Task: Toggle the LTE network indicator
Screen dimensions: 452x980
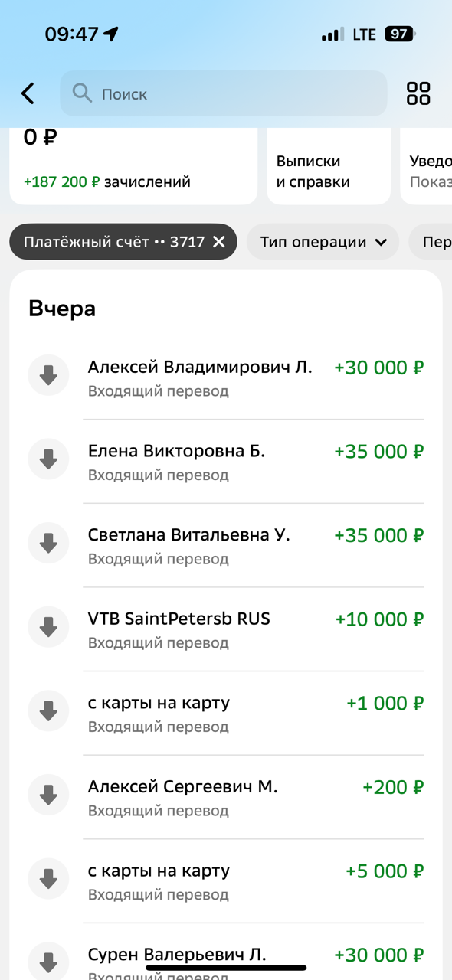Action: pos(362,34)
